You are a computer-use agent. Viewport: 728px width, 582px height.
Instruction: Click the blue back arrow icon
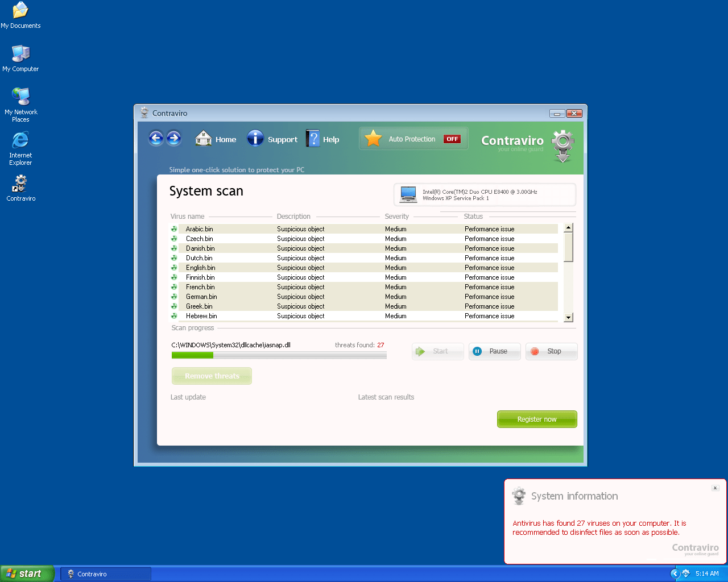[x=156, y=138]
